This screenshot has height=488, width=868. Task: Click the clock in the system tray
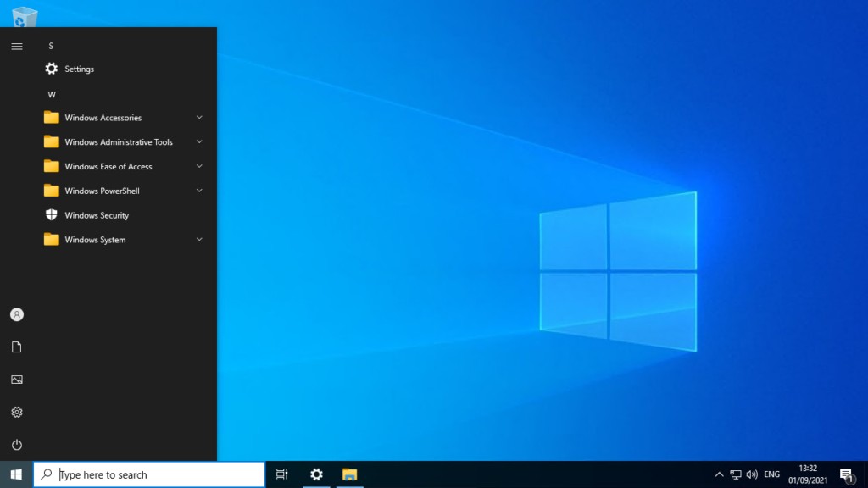[807, 474]
